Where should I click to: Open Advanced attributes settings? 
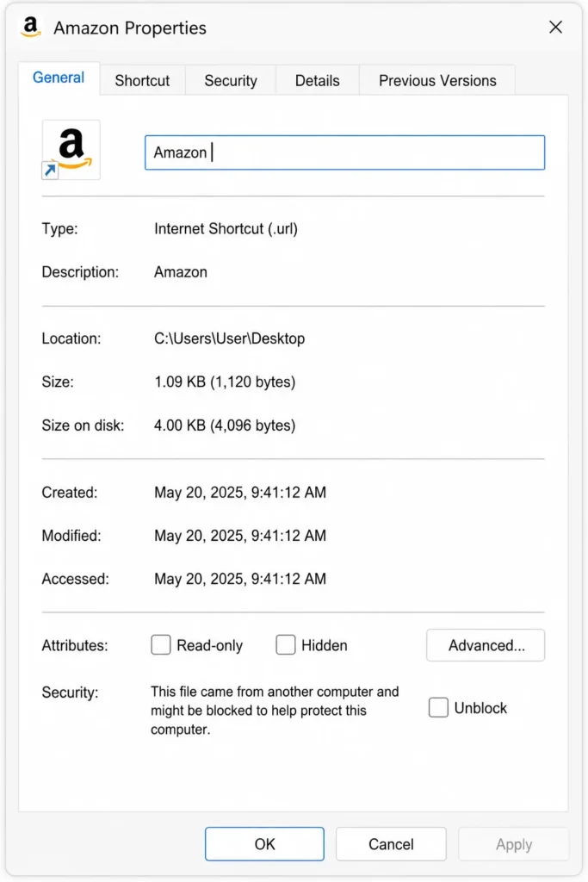[486, 645]
